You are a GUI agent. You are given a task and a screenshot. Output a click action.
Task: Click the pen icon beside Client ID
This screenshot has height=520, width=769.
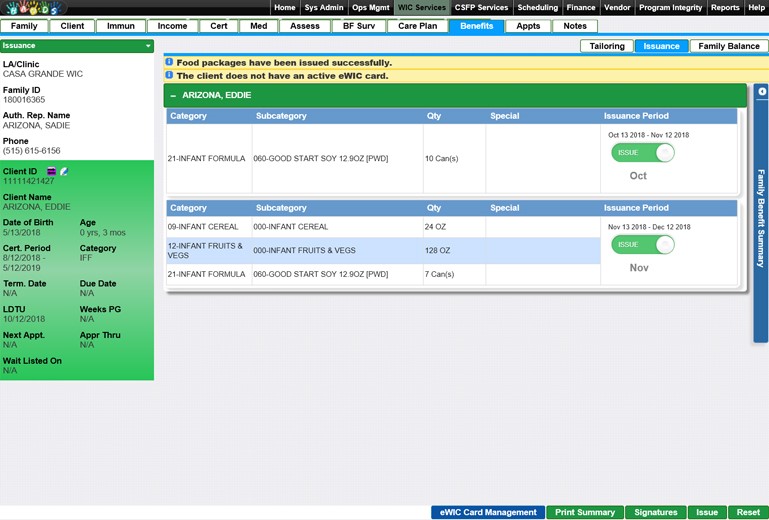click(64, 172)
